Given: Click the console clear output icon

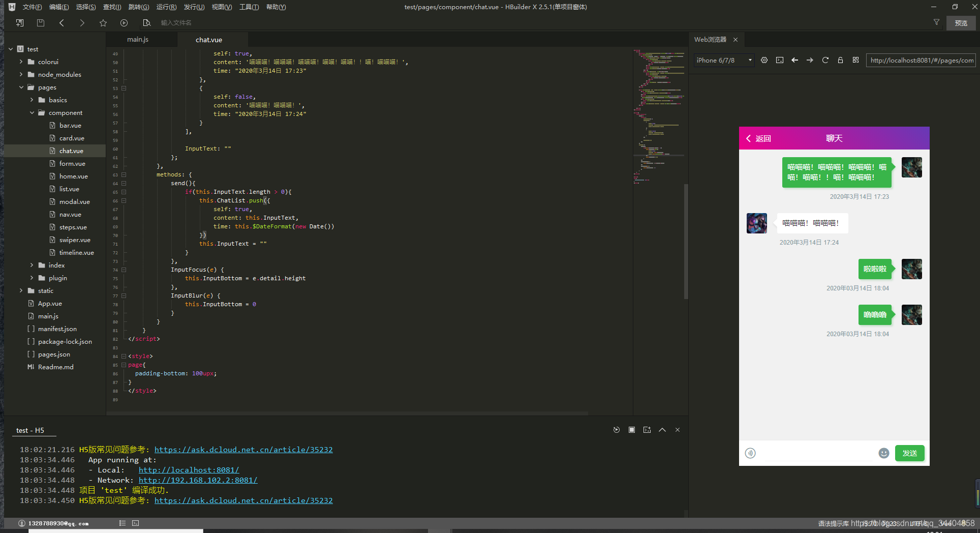Looking at the screenshot, I should coord(647,430).
